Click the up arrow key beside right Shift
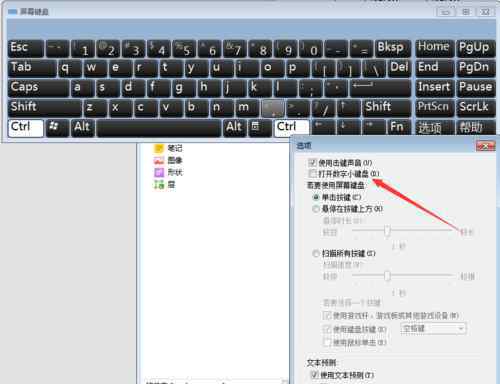 [349, 108]
